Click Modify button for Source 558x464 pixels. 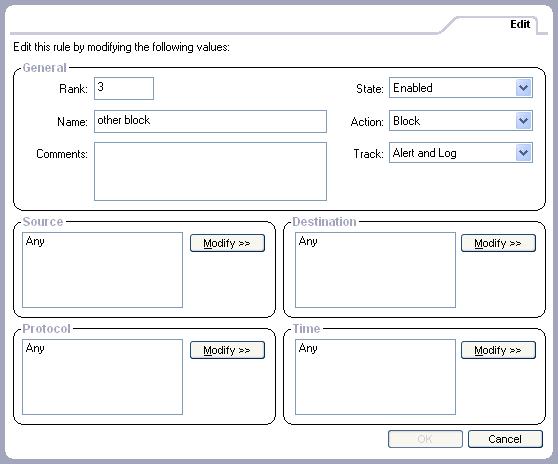(x=227, y=243)
